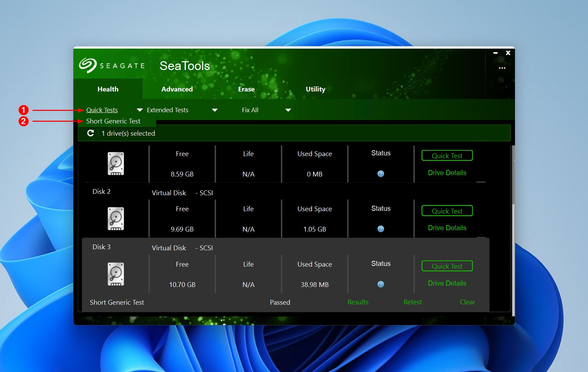Click the Seagate logo icon
The width and height of the screenshot is (588, 372).
click(88, 65)
